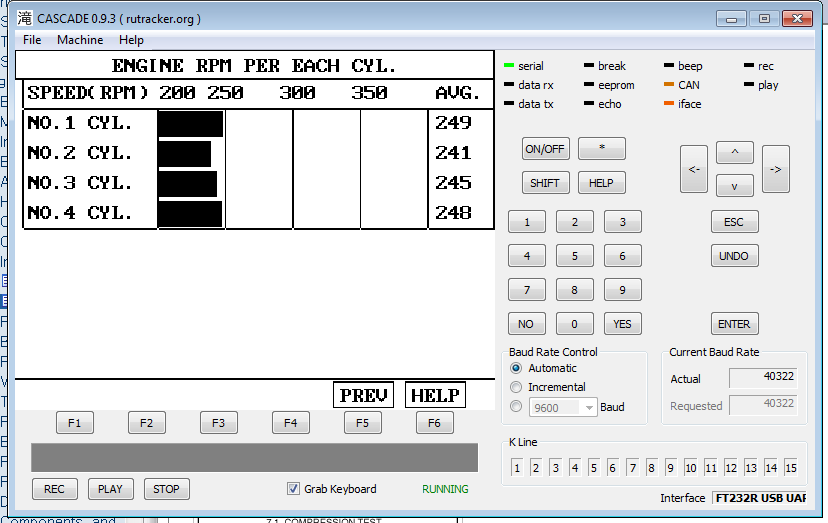This screenshot has height=523, width=828.
Task: Open the Machine menu
Action: point(80,40)
